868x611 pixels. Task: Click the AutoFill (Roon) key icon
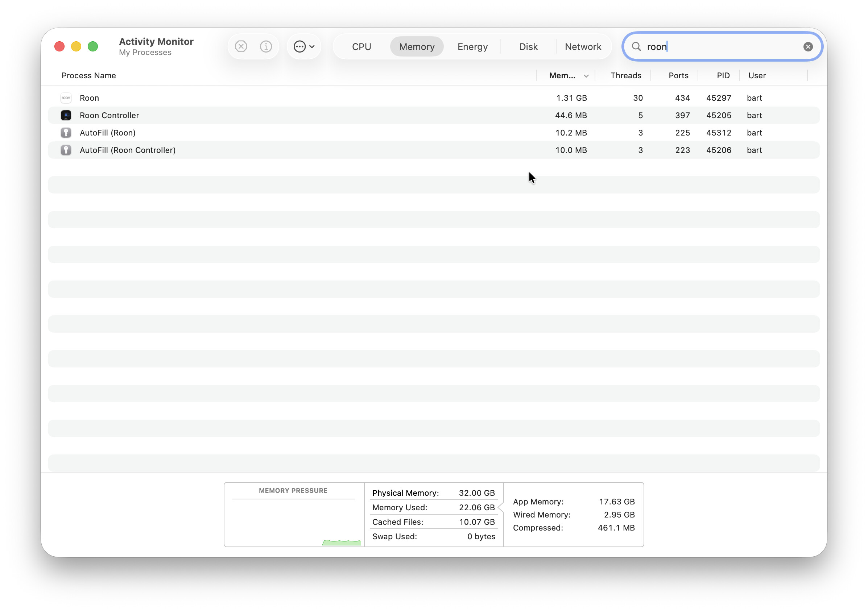click(66, 133)
